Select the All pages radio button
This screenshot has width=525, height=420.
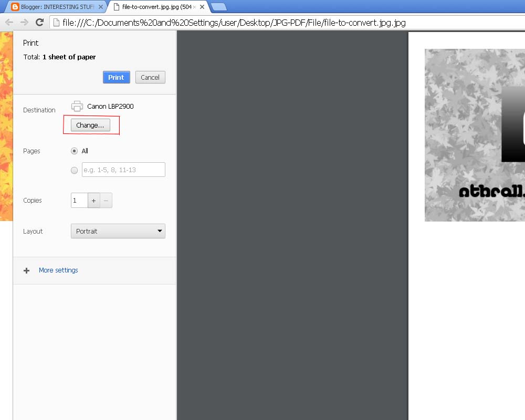[74, 151]
